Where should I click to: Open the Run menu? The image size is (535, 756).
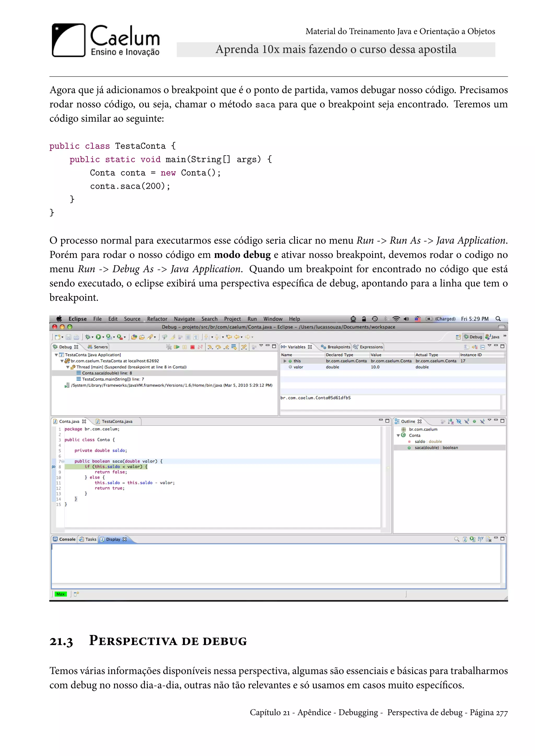(x=252, y=319)
